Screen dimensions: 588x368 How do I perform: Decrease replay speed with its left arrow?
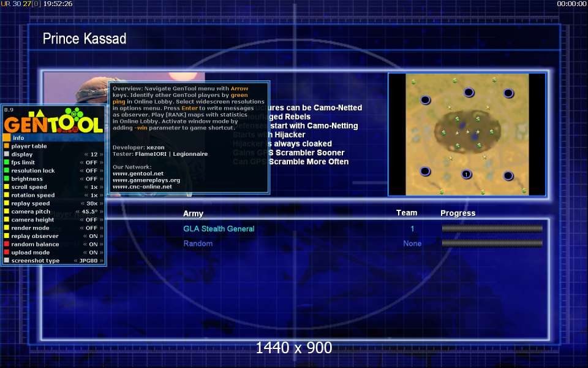pos(83,204)
